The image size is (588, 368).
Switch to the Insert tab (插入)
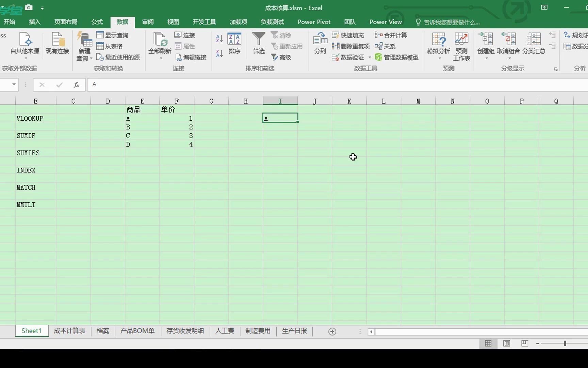click(35, 22)
